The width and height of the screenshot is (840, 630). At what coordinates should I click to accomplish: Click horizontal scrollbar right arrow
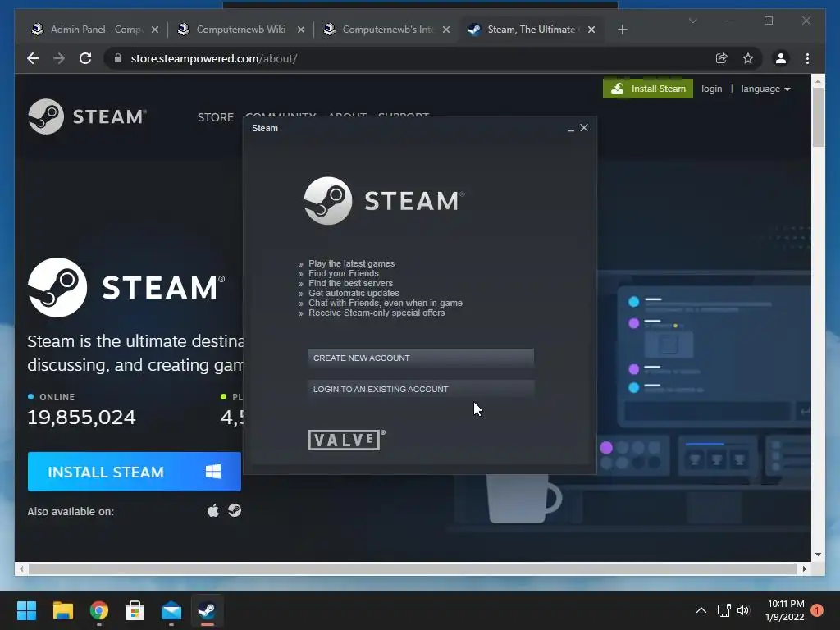[804, 569]
